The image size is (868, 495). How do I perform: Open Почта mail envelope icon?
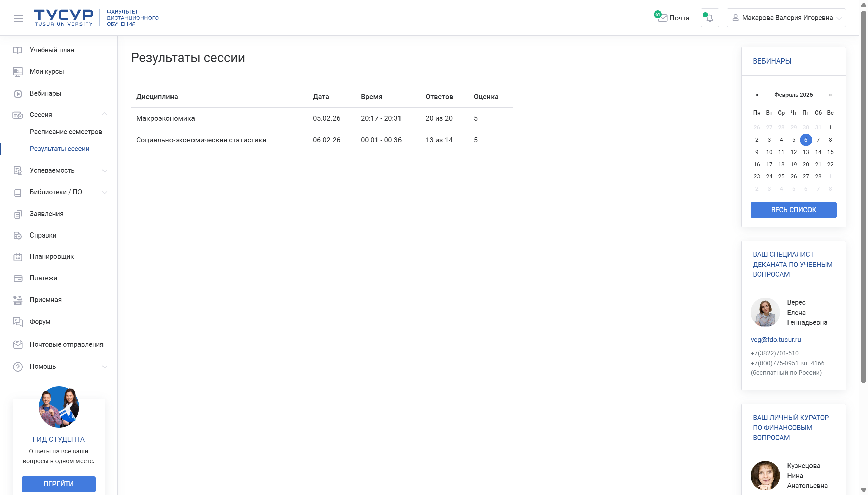[x=662, y=18]
